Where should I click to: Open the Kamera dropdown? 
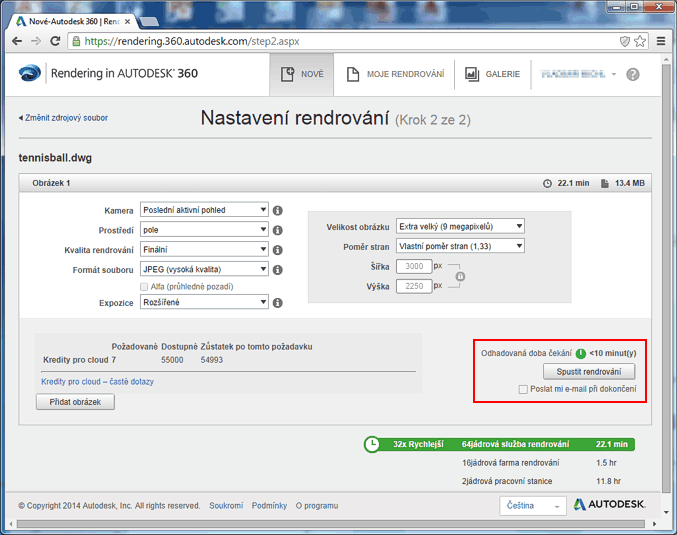[x=204, y=210]
